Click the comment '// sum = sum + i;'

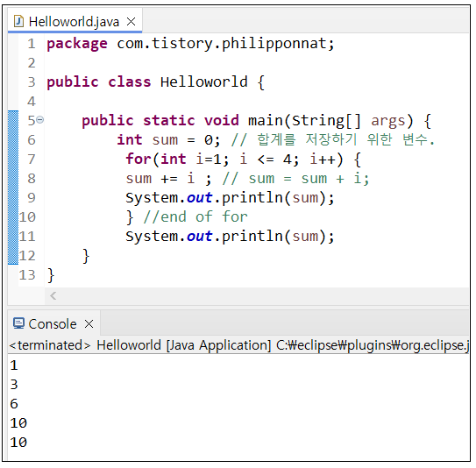[x=296, y=179]
